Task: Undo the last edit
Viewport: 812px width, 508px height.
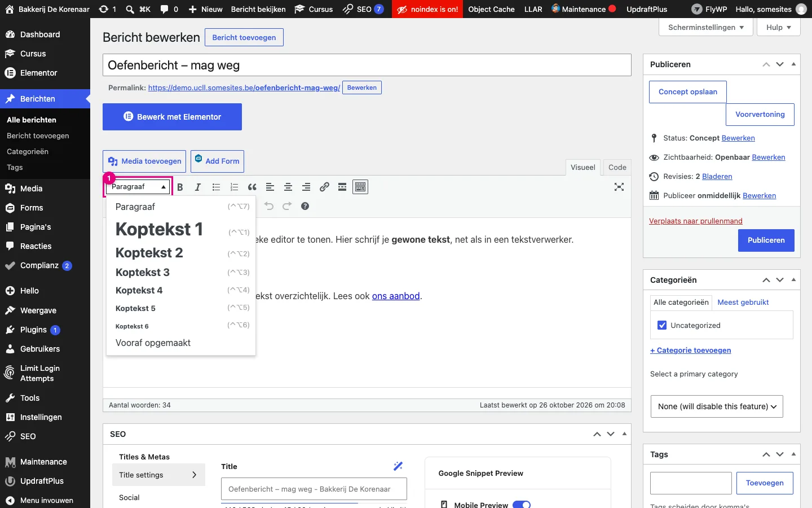Action: coord(269,206)
